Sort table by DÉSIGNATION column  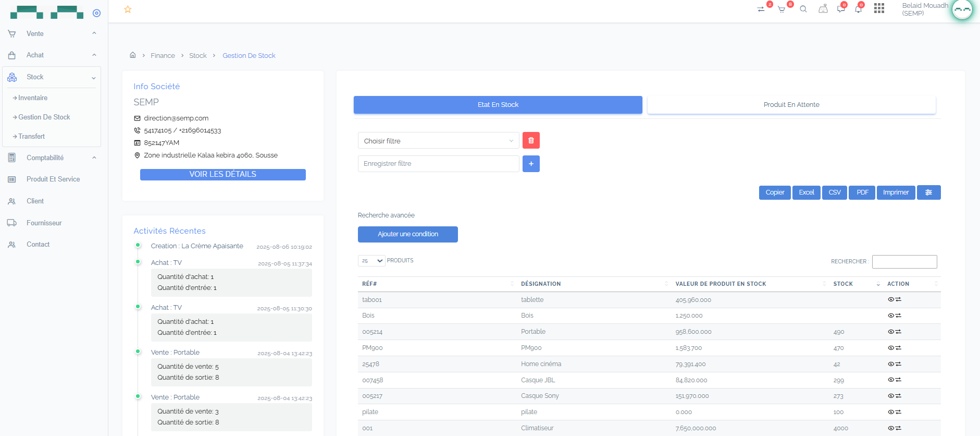tap(594, 284)
